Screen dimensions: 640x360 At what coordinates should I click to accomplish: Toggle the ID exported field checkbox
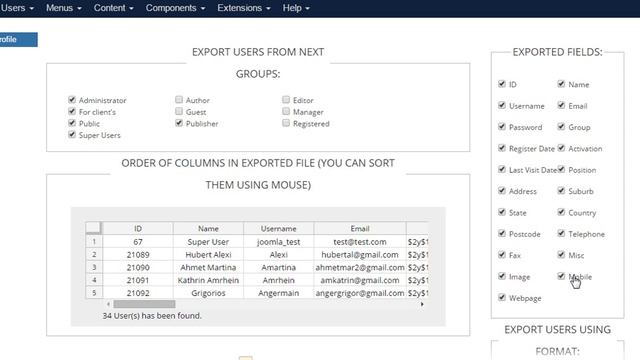pyautogui.click(x=502, y=84)
